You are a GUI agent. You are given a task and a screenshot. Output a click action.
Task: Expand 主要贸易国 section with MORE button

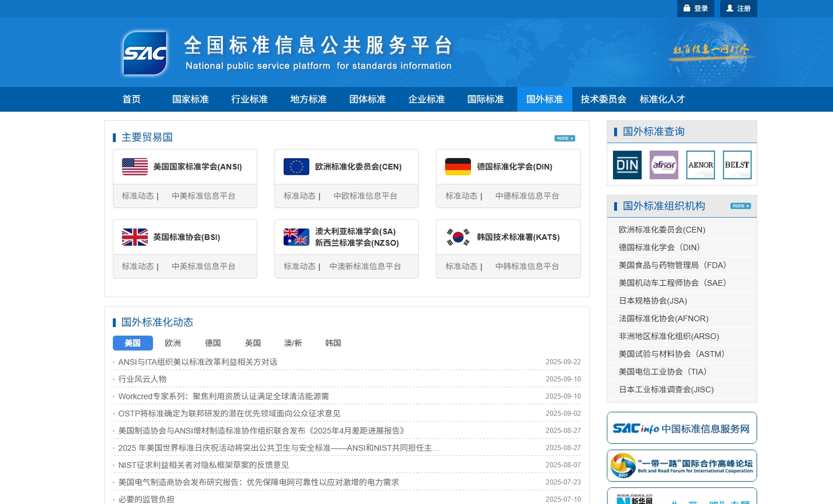click(564, 138)
